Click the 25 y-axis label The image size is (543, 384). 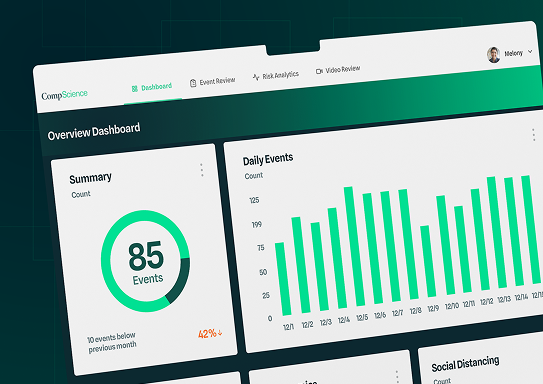266,296
